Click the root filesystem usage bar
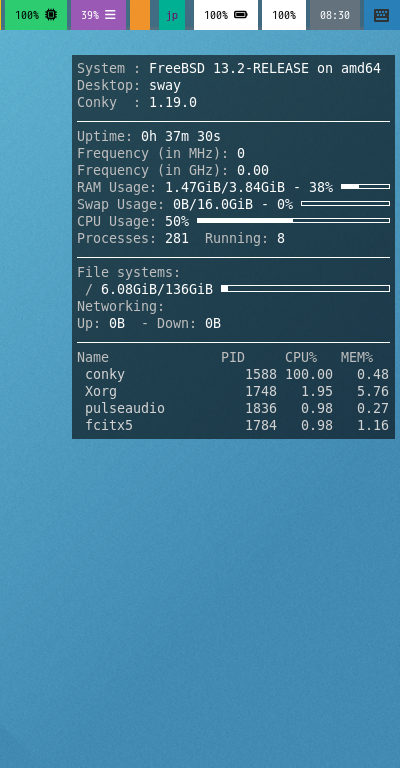Screen dimensions: 400x768 (306, 288)
